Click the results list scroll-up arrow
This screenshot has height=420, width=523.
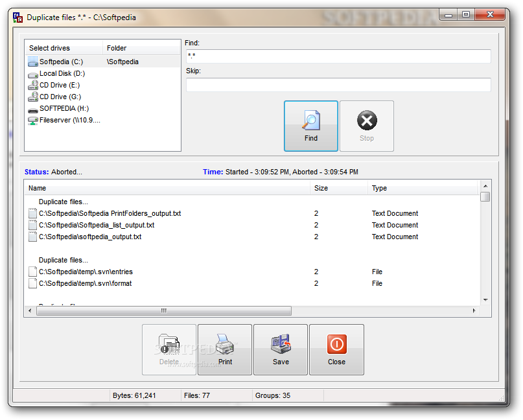click(485, 186)
